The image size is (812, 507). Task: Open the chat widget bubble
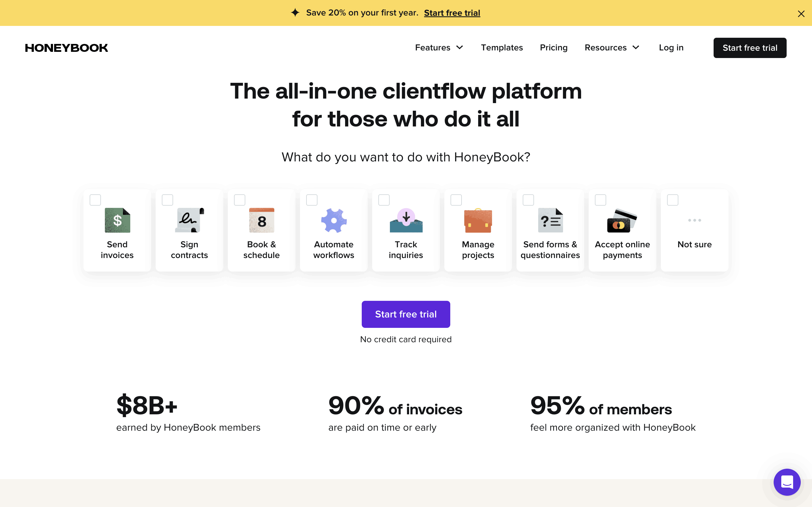pyautogui.click(x=787, y=482)
